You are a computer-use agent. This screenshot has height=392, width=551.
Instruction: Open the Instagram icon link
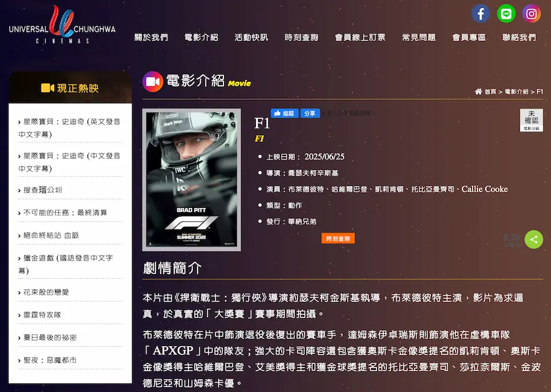[x=531, y=13]
